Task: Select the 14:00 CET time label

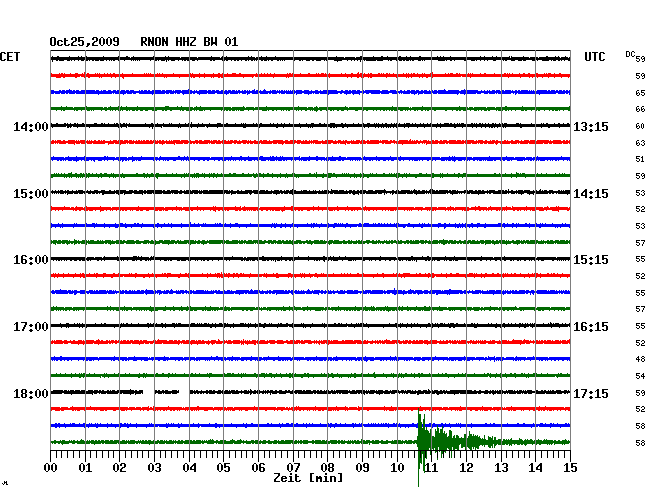Action: [x=31, y=126]
